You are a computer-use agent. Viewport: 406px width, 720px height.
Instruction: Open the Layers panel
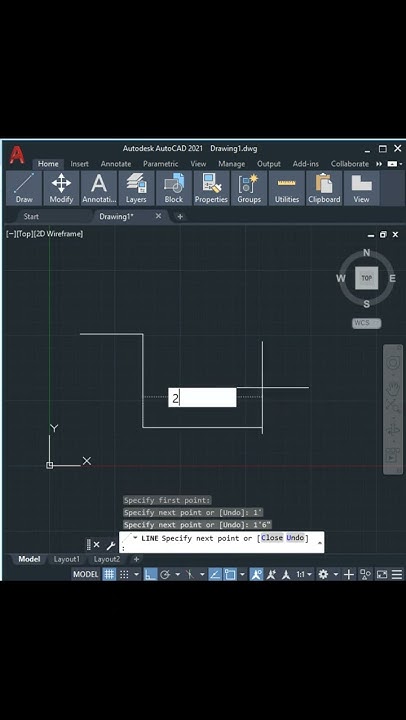coord(136,188)
